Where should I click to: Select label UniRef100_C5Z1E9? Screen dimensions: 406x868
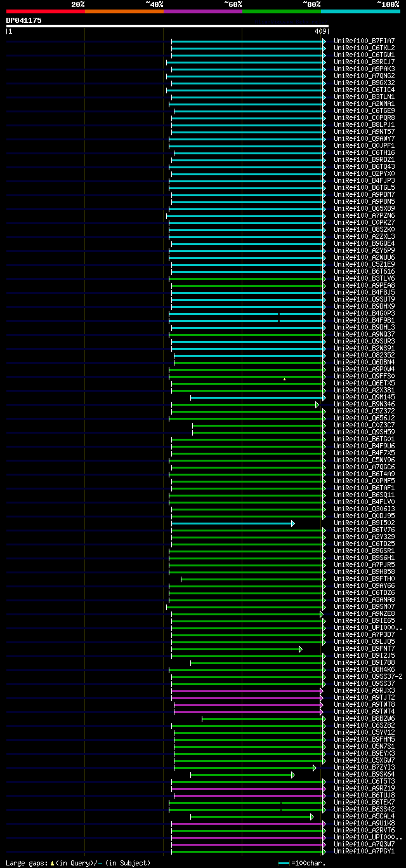click(x=364, y=264)
